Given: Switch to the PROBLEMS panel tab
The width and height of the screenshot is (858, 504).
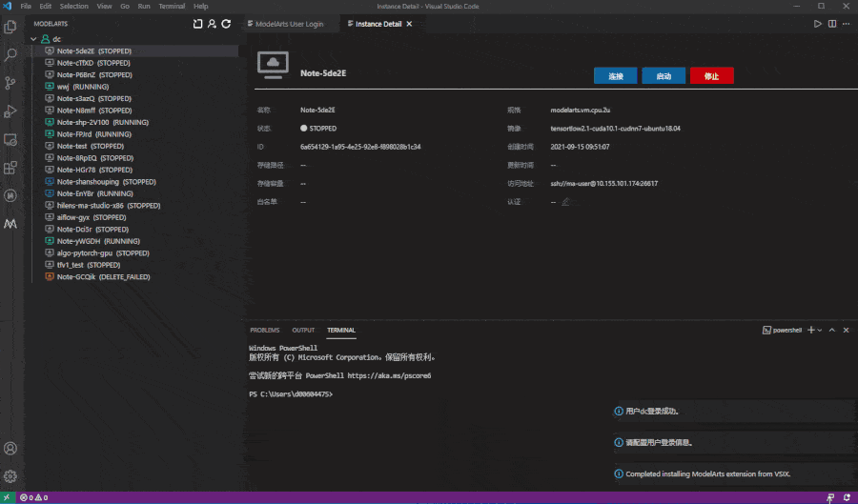Looking at the screenshot, I should click(x=265, y=331).
